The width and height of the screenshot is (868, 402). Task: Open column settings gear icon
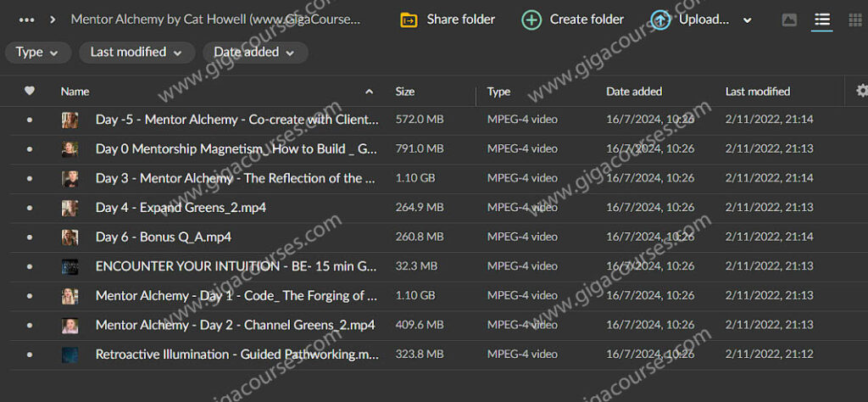(861, 91)
